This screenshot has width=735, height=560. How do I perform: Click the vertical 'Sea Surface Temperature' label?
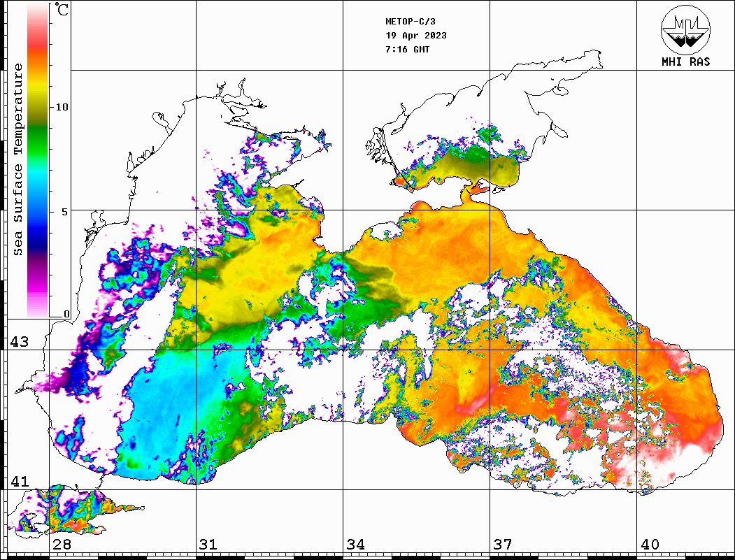(17, 159)
